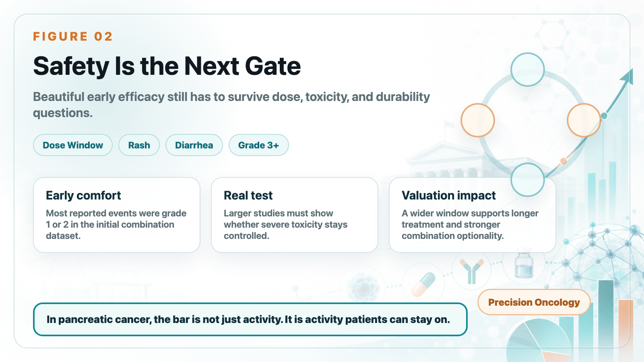
Task: Click the Safety Is the Next Gate title
Action: click(x=167, y=66)
